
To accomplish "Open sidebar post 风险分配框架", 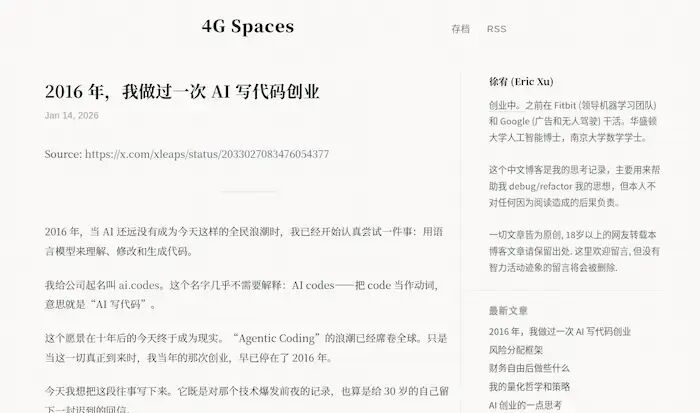I will point(516,350).
